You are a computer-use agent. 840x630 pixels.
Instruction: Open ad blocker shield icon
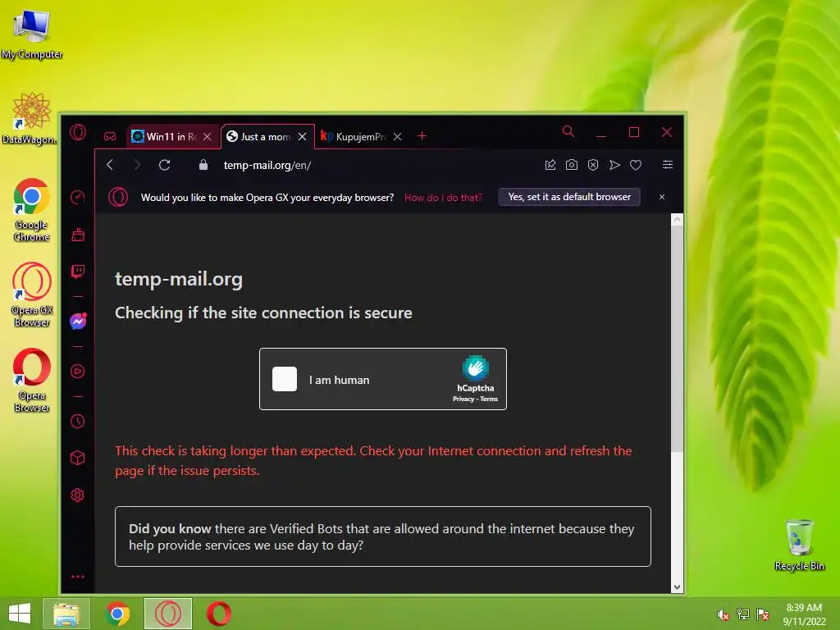tap(593, 164)
